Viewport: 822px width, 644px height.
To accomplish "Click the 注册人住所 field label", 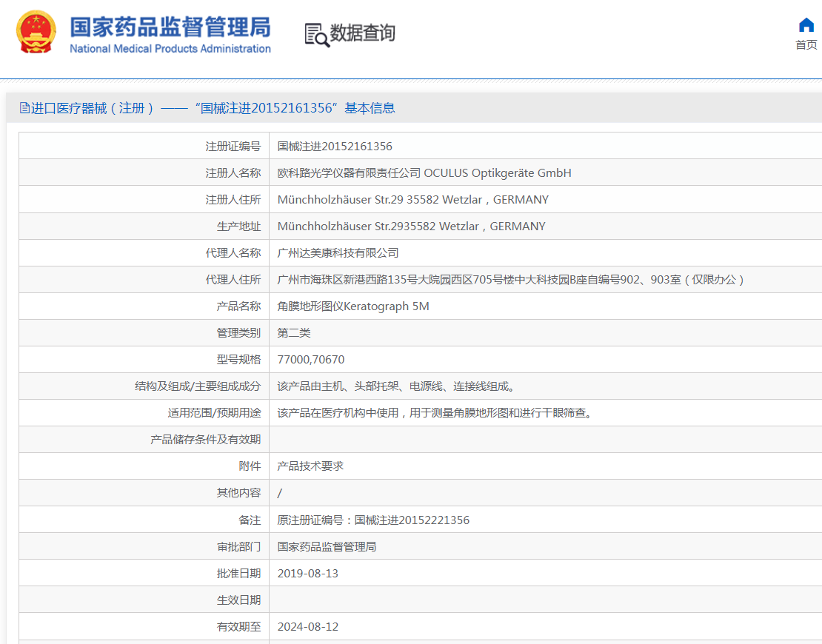I will (233, 200).
